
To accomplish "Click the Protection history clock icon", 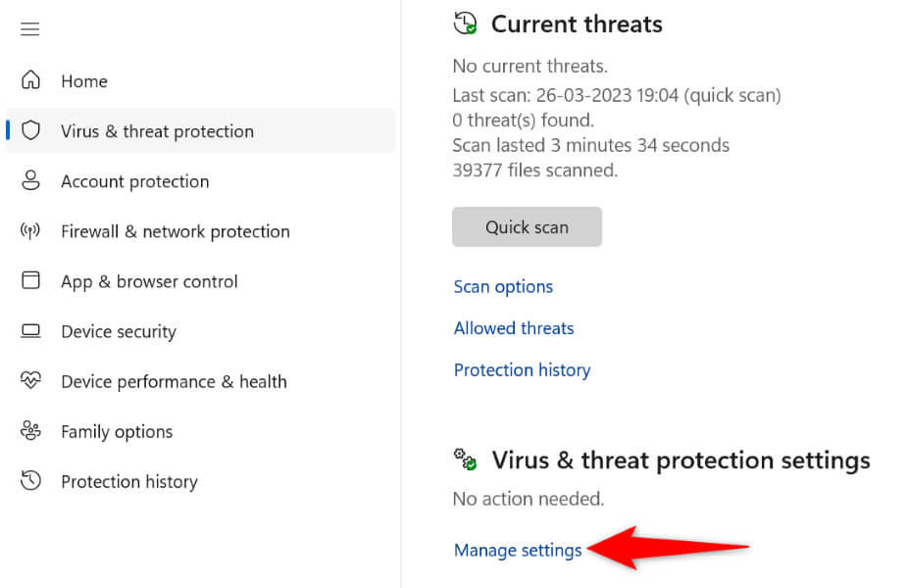I will pyautogui.click(x=31, y=481).
